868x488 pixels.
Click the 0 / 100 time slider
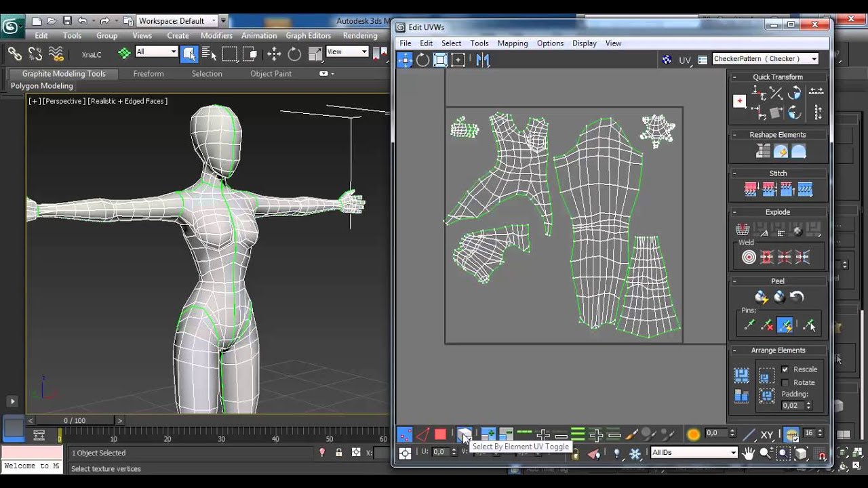click(75, 421)
